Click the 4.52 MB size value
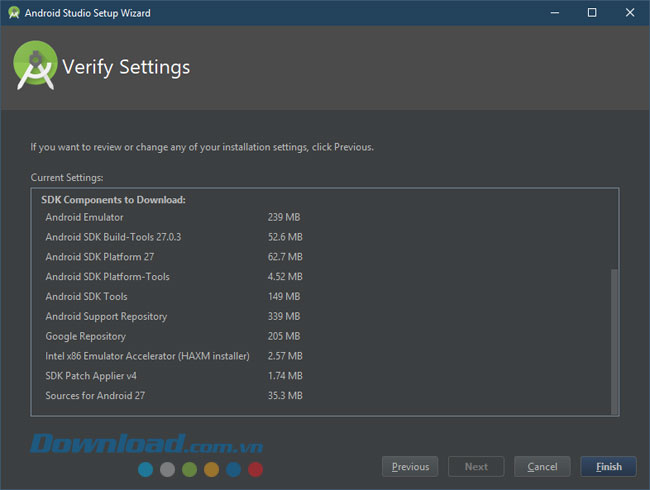 tap(285, 277)
